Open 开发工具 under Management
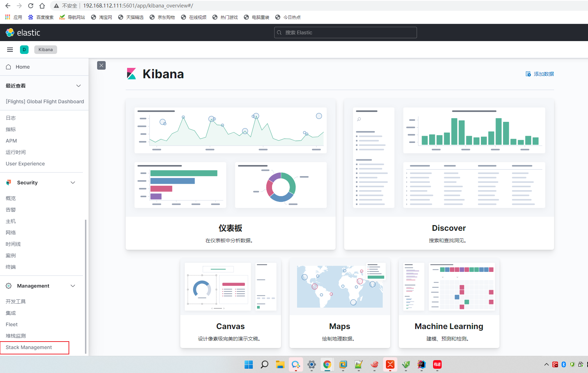 tap(16, 302)
